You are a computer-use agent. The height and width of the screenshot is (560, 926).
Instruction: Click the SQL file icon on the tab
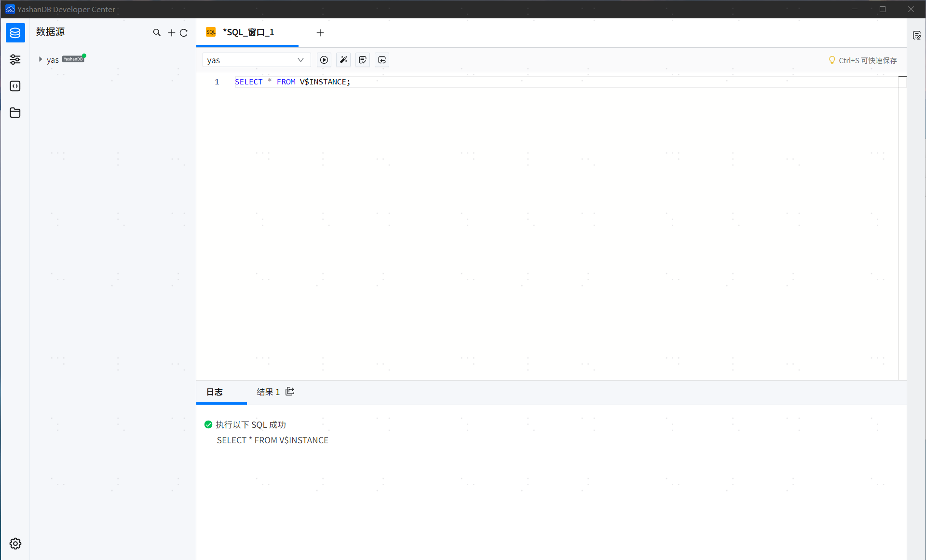(211, 32)
